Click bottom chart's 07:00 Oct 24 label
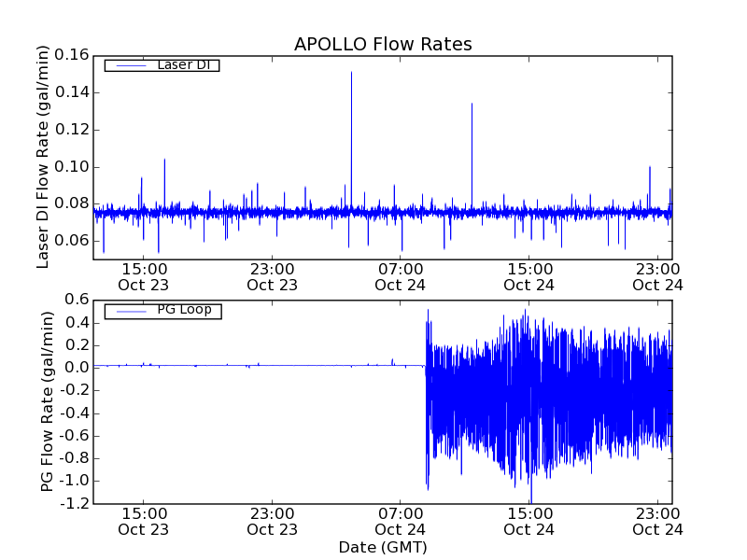The width and height of the screenshot is (747, 560). (401, 522)
